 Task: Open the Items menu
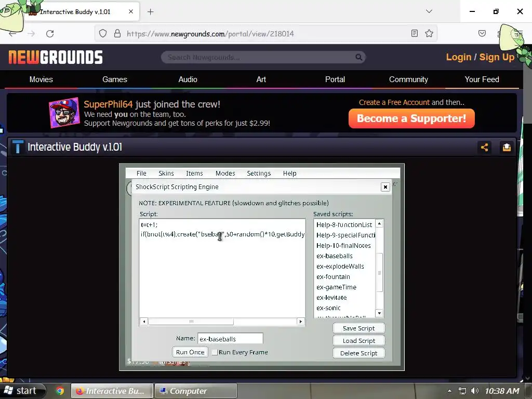click(194, 174)
